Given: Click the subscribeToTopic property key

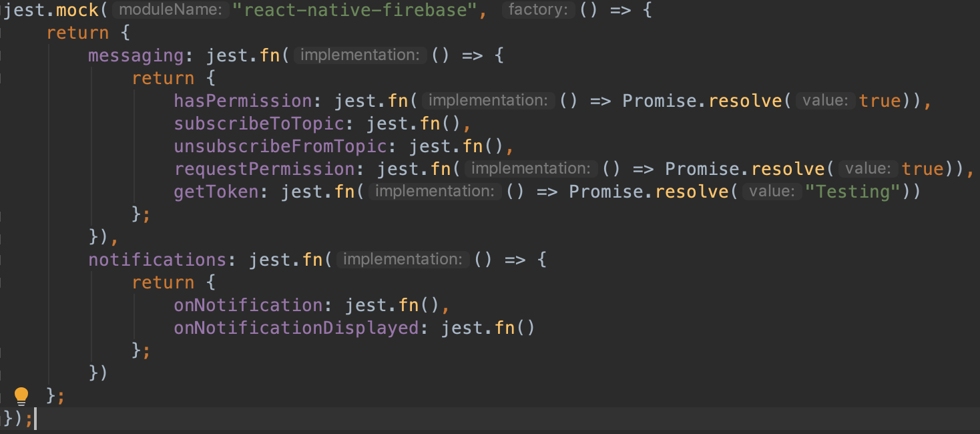Looking at the screenshot, I should tap(260, 124).
